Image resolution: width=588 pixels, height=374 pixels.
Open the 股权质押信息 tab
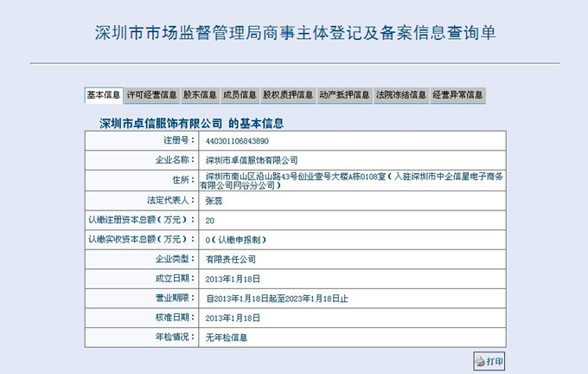tap(288, 95)
